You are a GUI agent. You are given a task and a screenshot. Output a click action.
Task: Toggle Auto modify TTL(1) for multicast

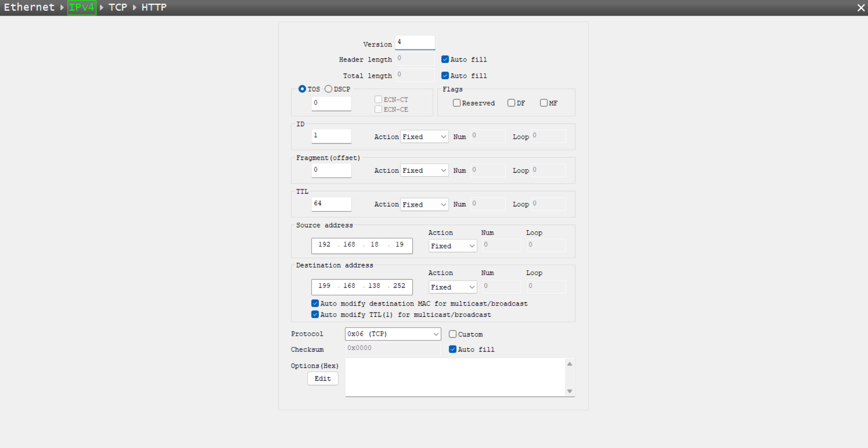(x=315, y=314)
